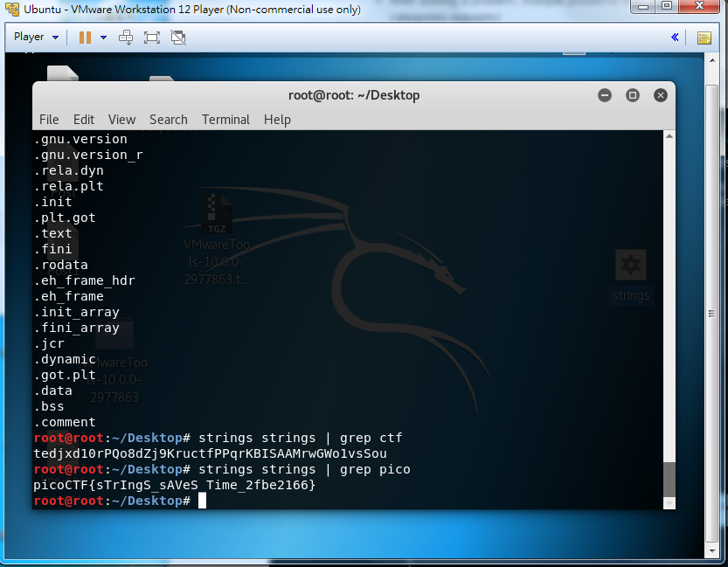Maximize the root@root terminal window
The height and width of the screenshot is (567, 728).
(633, 95)
